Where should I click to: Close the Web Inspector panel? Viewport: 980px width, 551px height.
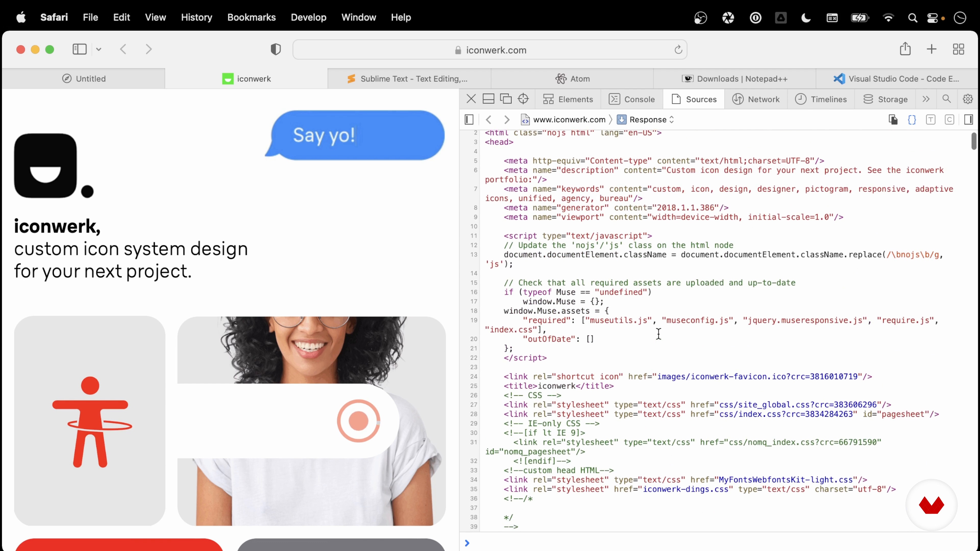[471, 99]
